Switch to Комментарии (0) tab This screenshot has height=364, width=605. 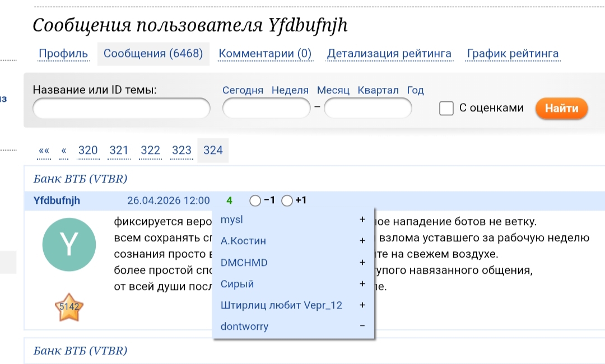[265, 54]
